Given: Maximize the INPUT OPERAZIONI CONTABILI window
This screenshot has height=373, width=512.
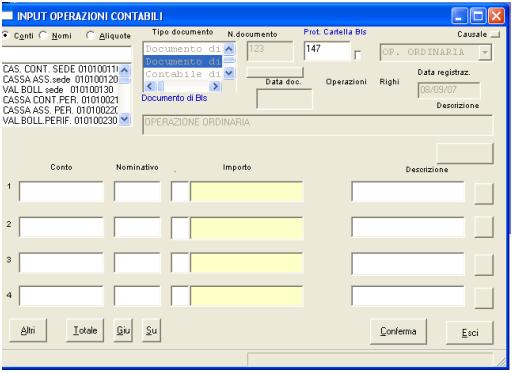Looking at the screenshot, I should [478, 16].
